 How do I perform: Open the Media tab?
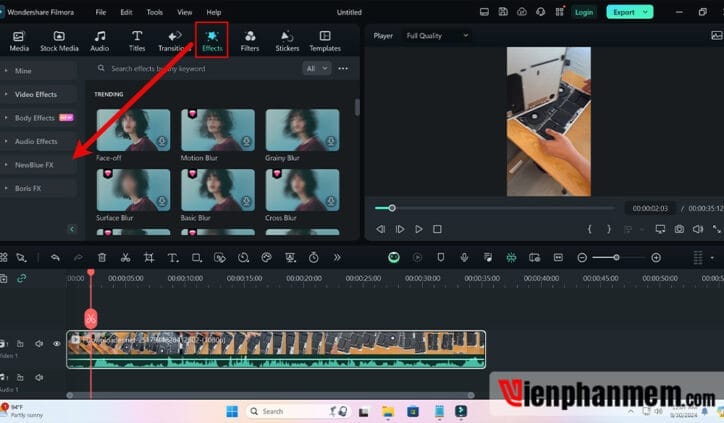pos(19,41)
